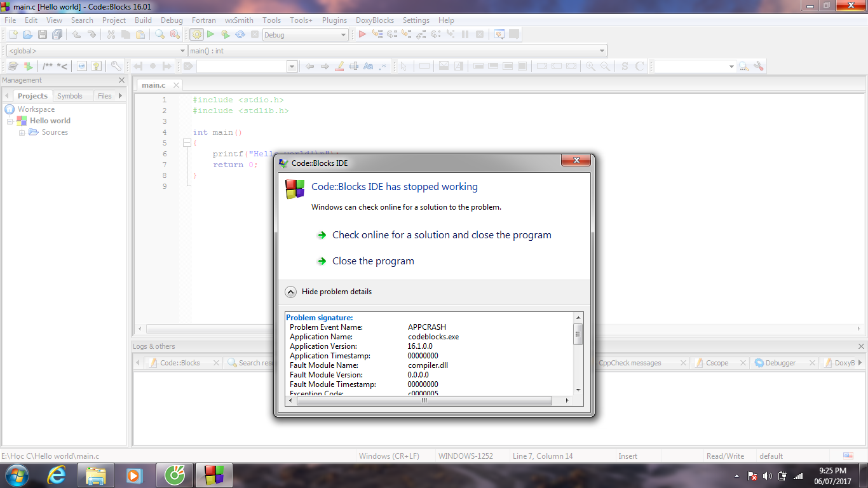The height and width of the screenshot is (488, 868).
Task: Click Check online for a solution link
Action: [442, 235]
